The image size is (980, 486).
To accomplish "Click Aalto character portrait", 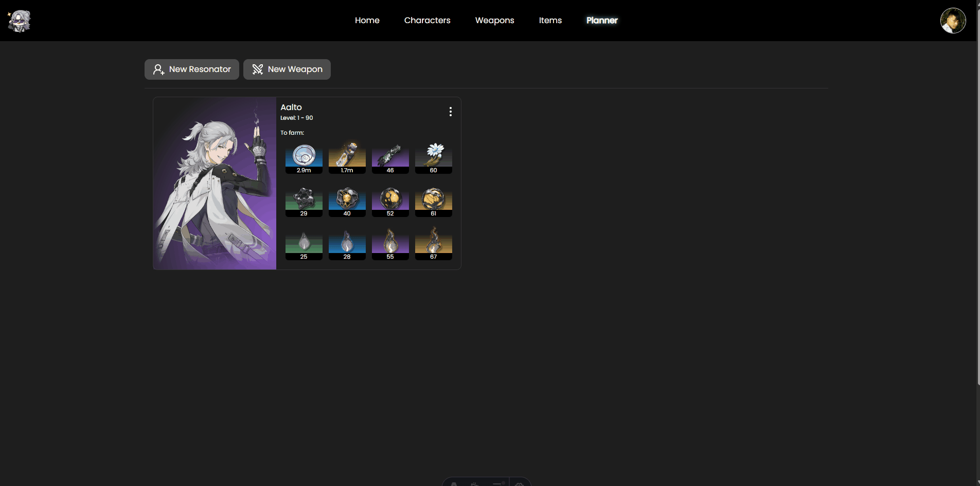I will pyautogui.click(x=215, y=183).
